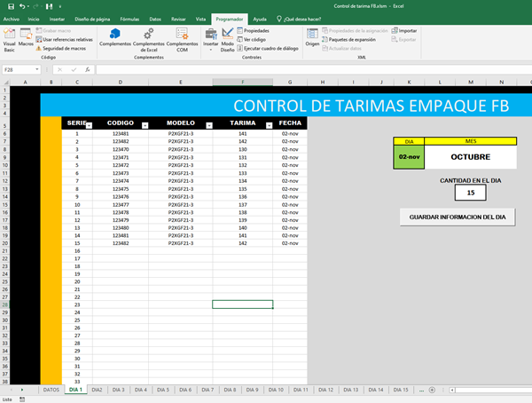Image resolution: width=532 pixels, height=403 pixels.
Task: Open the Complementos add-ins store
Action: (115, 37)
